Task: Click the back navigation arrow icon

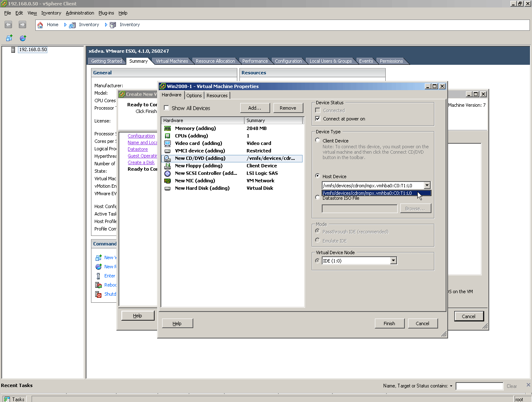Action: (x=8, y=25)
